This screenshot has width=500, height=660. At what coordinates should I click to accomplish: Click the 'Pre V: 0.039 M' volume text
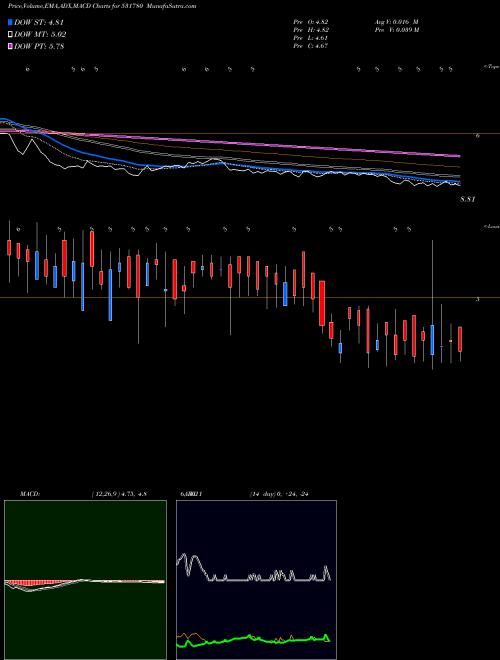point(396,29)
